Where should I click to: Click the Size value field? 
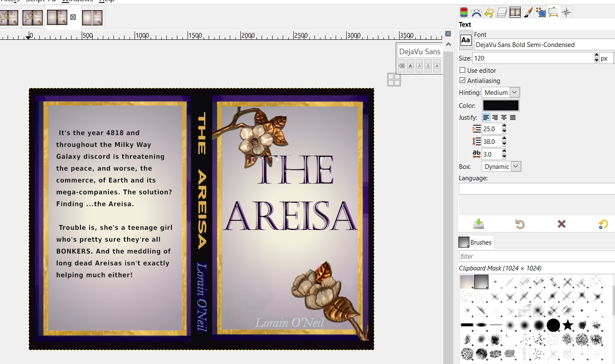click(x=533, y=58)
